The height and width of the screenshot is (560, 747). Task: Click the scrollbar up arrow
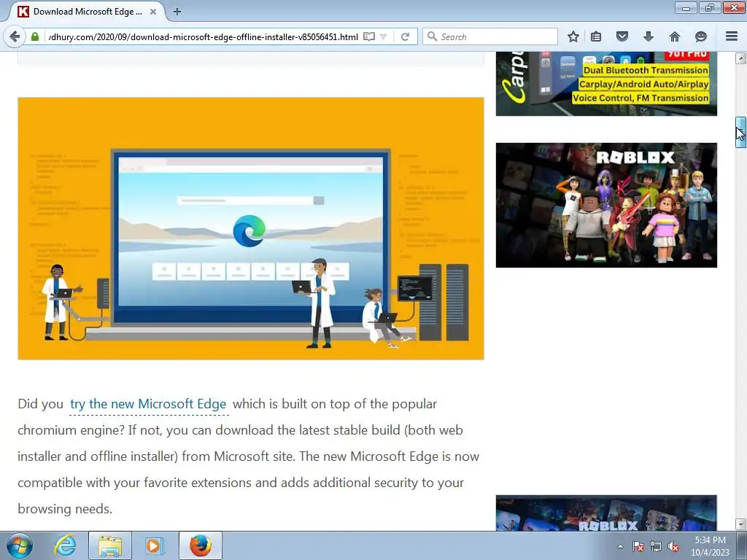[x=740, y=58]
